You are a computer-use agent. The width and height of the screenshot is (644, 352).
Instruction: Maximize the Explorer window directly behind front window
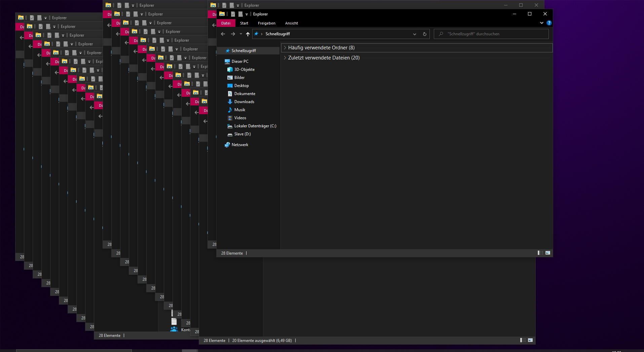[521, 5]
